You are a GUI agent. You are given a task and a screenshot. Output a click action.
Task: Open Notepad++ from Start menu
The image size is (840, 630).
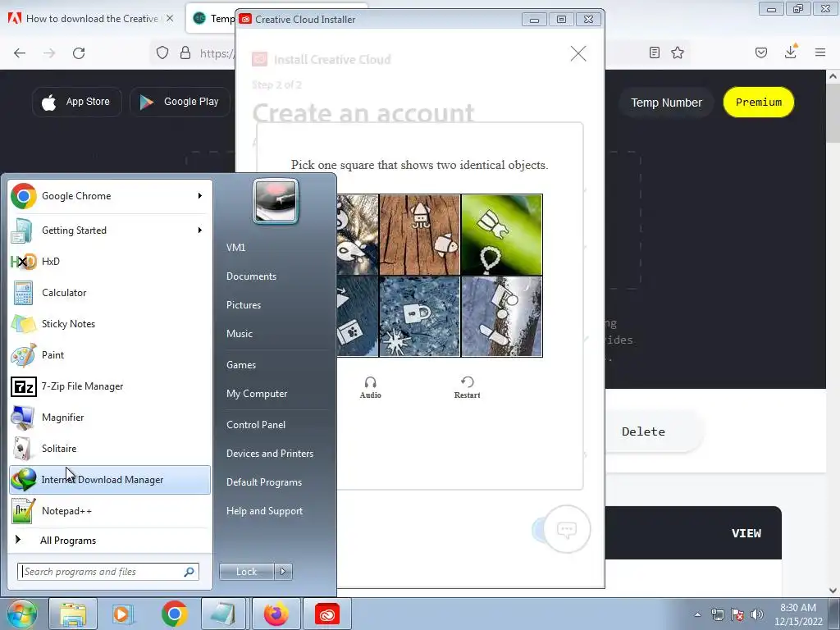pos(110,510)
